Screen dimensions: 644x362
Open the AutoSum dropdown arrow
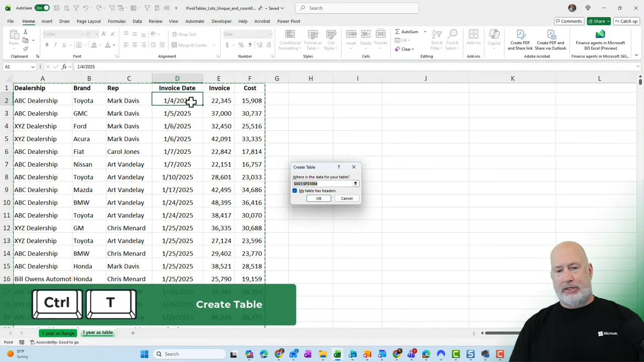click(424, 32)
